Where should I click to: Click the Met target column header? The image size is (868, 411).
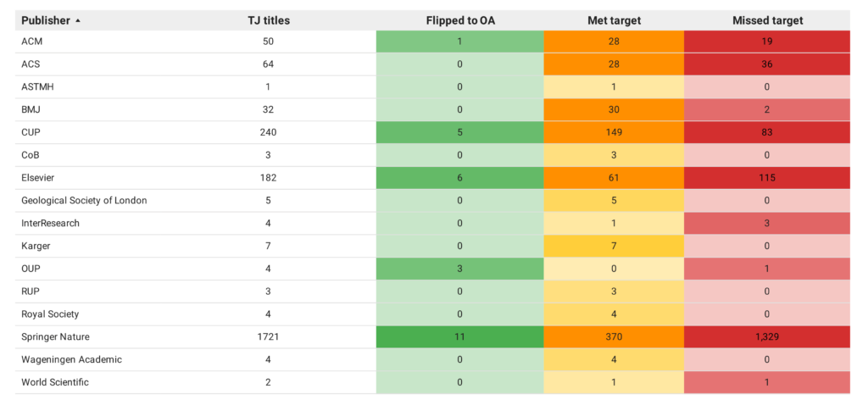coord(614,21)
